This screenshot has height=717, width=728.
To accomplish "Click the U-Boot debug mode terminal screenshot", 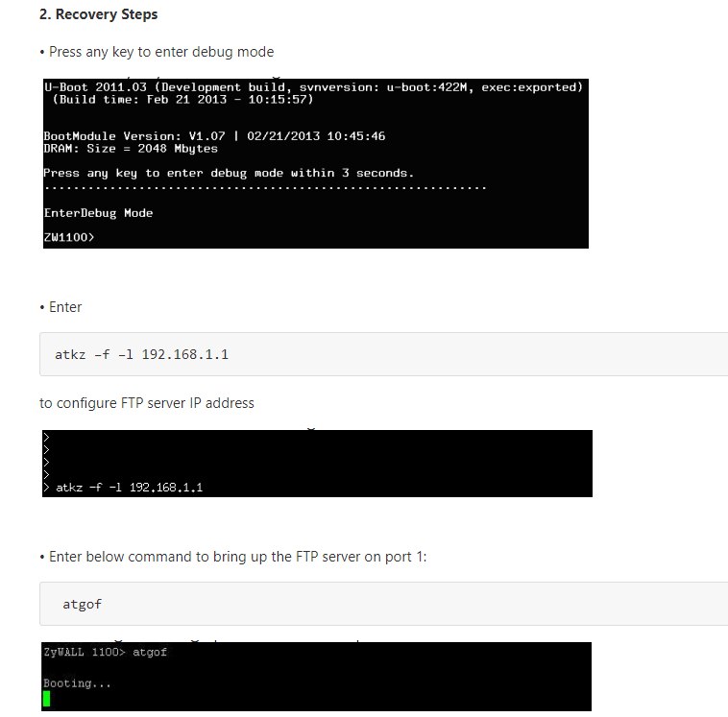I will coord(316,163).
